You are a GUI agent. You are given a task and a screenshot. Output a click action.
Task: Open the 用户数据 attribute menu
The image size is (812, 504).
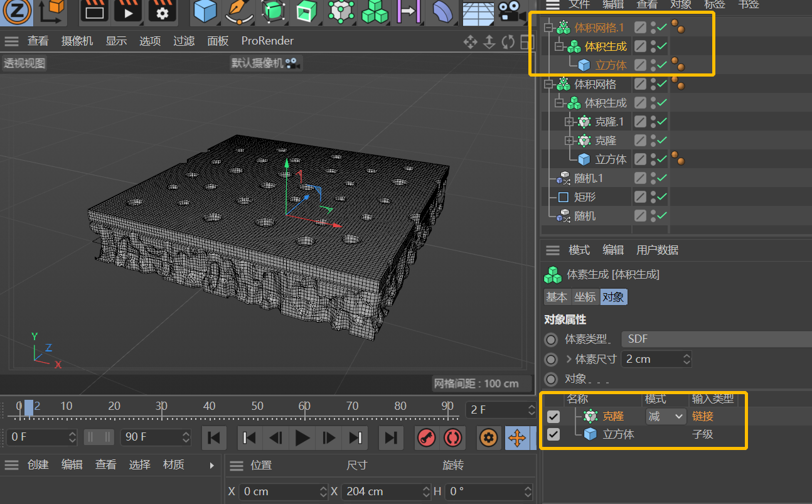click(657, 250)
